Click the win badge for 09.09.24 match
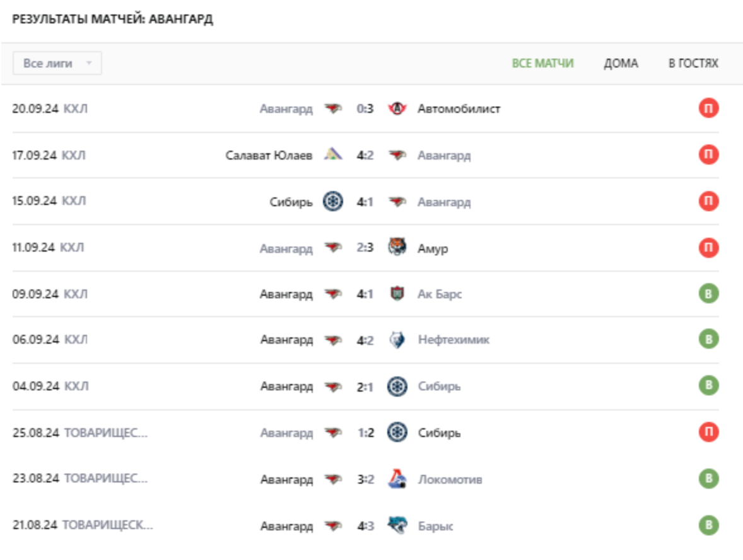 coord(708,295)
